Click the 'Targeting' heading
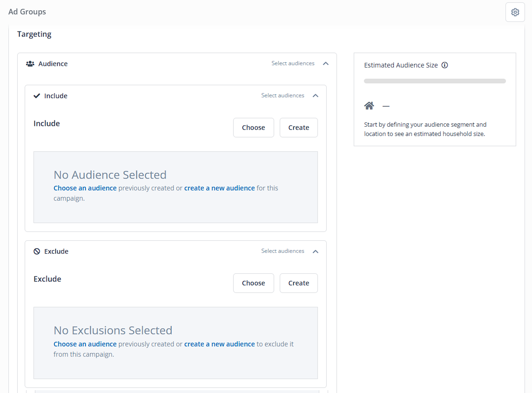Viewport: 532px width, 393px height. (x=34, y=34)
